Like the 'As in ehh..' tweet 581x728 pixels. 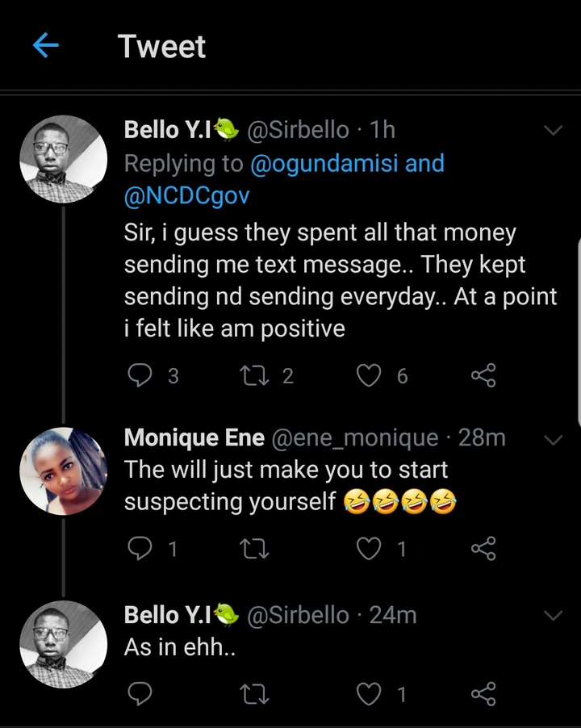(x=370, y=693)
